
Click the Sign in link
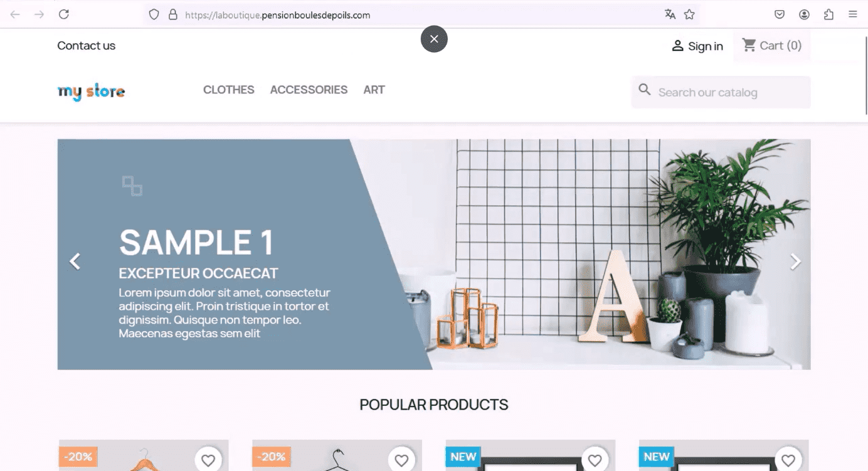(x=697, y=46)
